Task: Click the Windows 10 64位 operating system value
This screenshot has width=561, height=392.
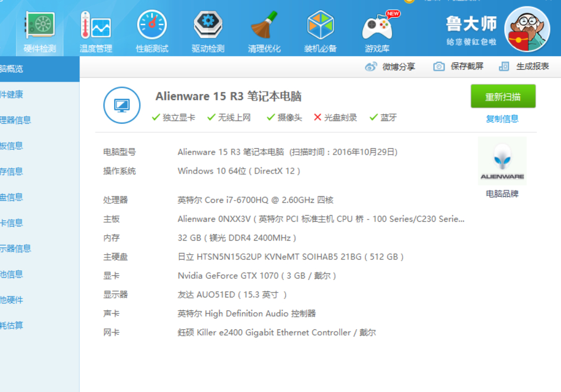Action: 239,171
